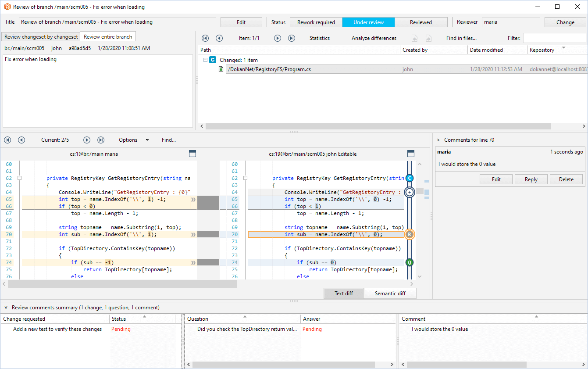The image size is (588, 369).
Task: Click the blue C change marker at line 62
Action: click(410, 178)
